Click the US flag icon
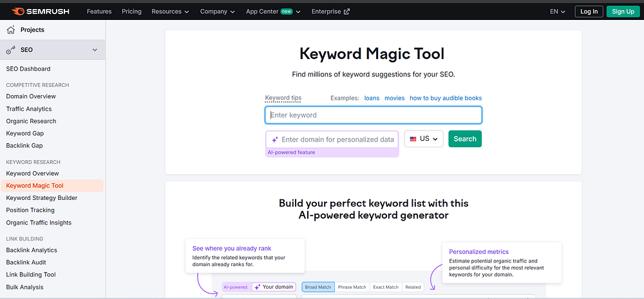This screenshot has height=299, width=644. coord(413,139)
